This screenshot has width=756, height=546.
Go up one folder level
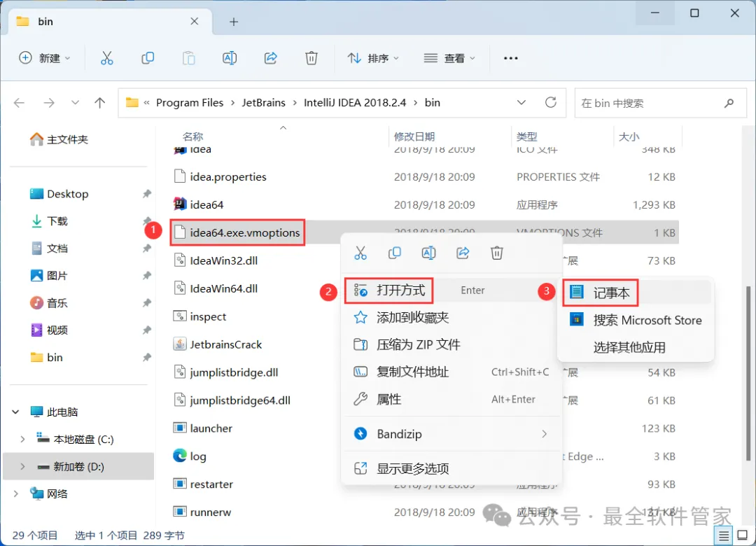[100, 103]
